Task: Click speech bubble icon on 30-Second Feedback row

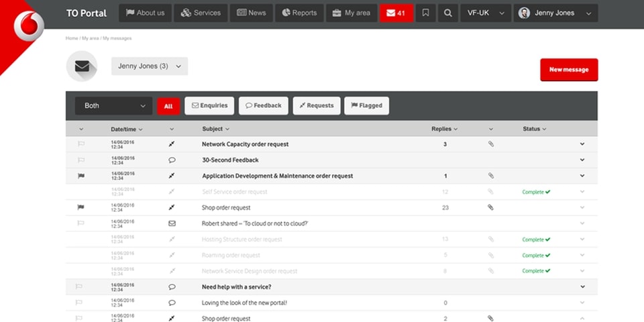Action: (x=172, y=160)
